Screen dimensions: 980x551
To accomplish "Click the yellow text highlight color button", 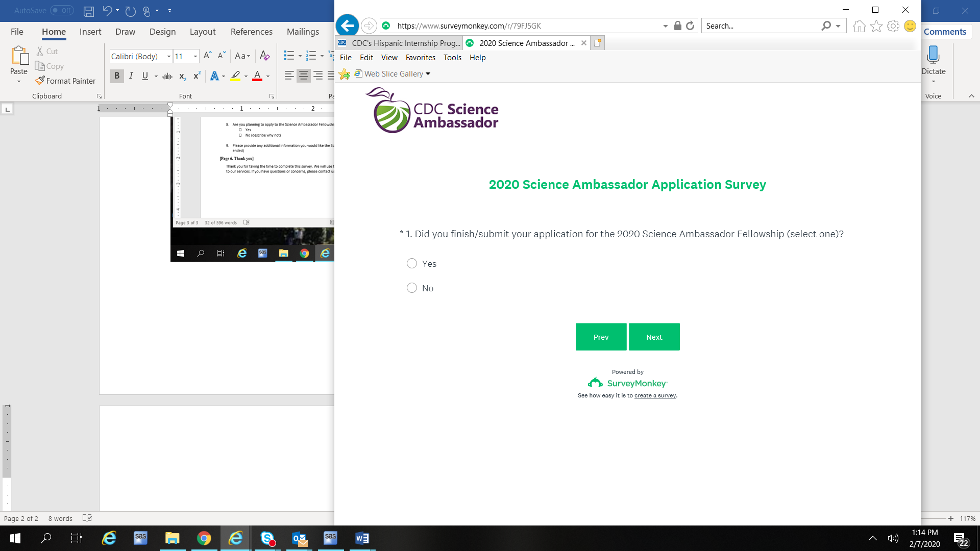I will tap(235, 76).
